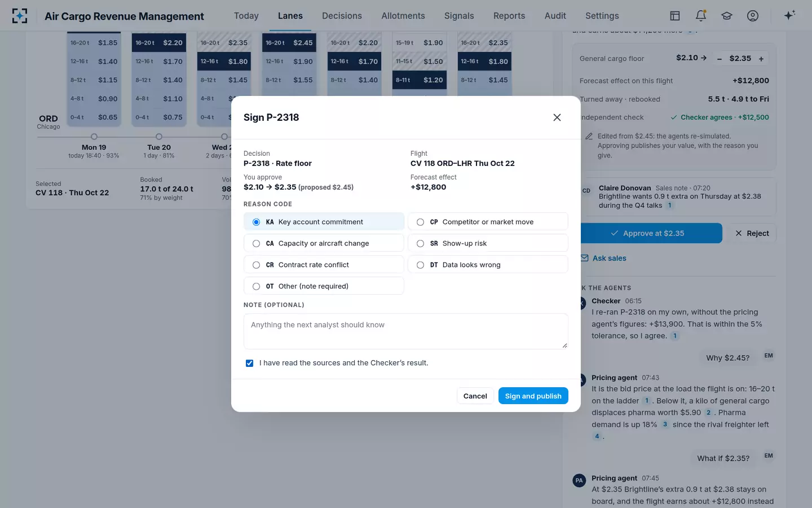View the Audit tab
Image resolution: width=812 pixels, height=508 pixels.
[555, 16]
